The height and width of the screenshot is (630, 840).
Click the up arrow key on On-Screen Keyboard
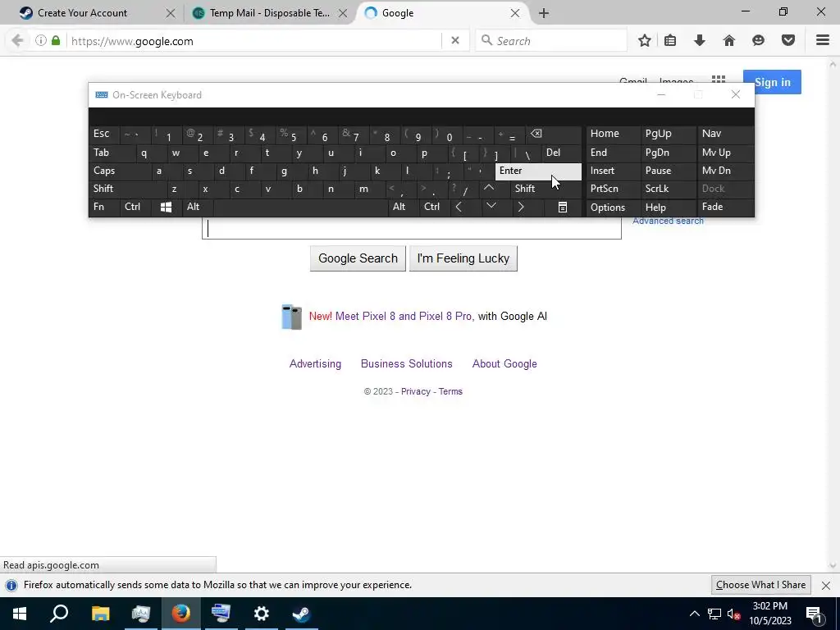point(489,188)
